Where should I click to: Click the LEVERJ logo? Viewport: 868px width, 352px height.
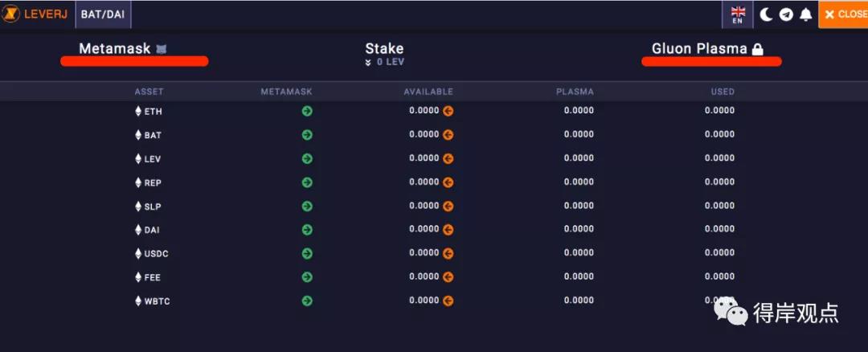[35, 14]
